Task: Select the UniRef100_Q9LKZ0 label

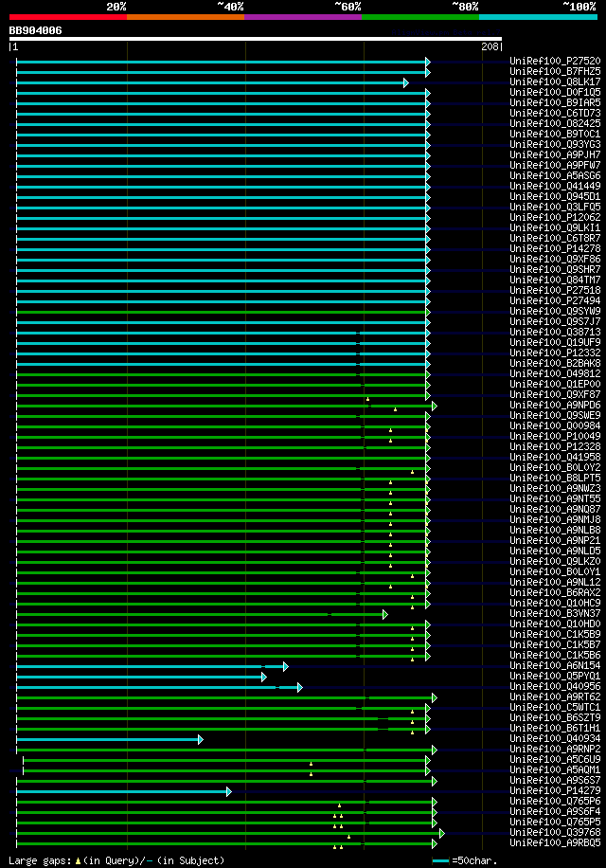Action: (555, 561)
